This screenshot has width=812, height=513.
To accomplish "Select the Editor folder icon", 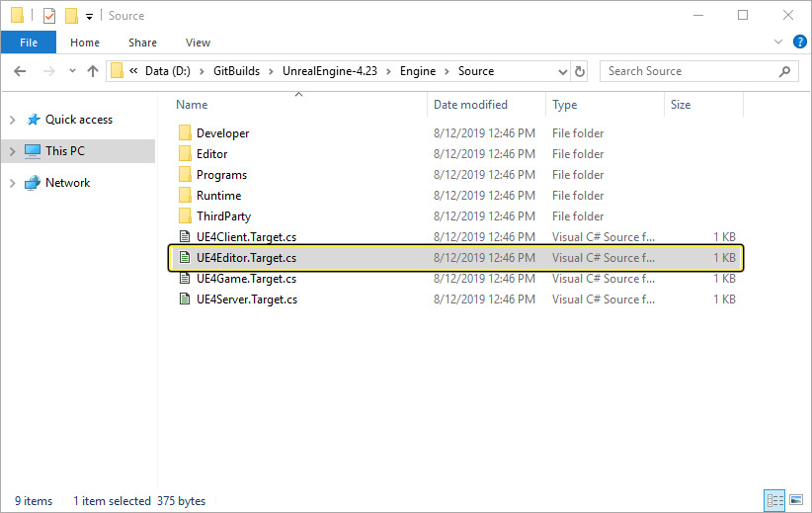I will pyautogui.click(x=185, y=154).
